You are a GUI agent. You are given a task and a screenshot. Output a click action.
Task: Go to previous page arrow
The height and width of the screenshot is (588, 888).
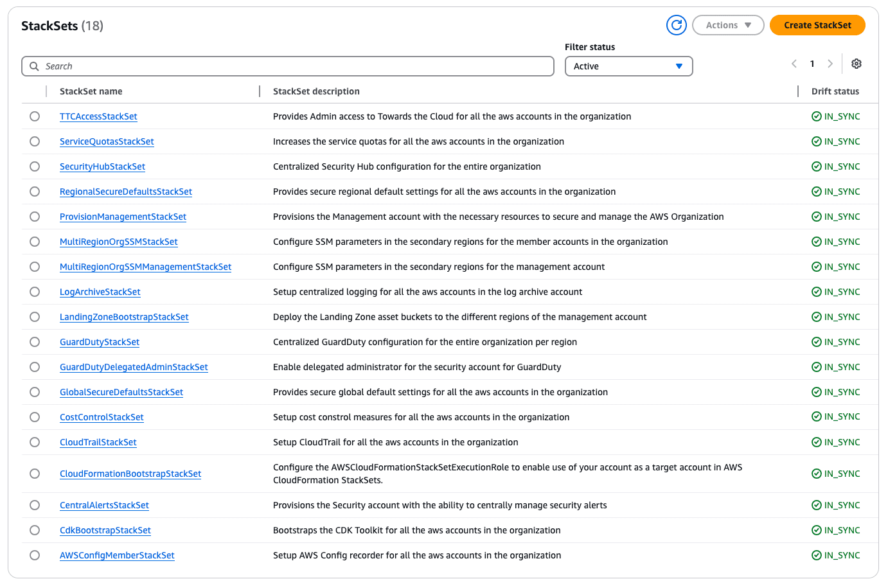[x=794, y=64]
